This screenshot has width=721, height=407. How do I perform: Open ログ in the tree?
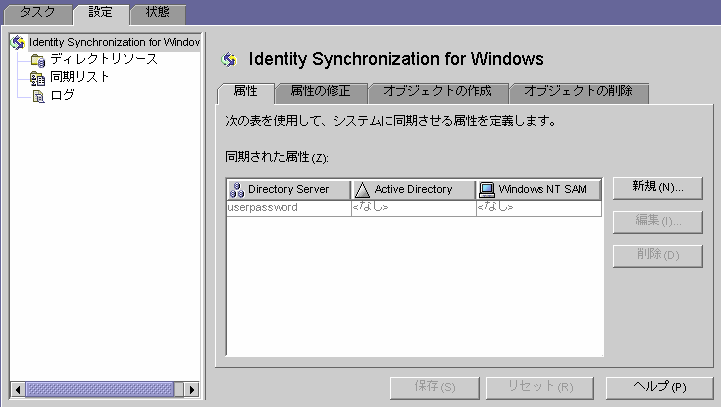coord(63,95)
